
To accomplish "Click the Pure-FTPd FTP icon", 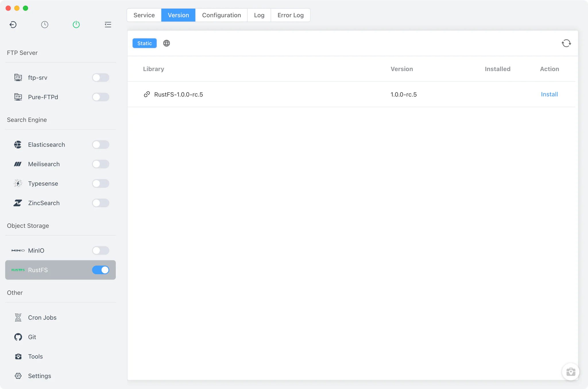I will (x=18, y=97).
